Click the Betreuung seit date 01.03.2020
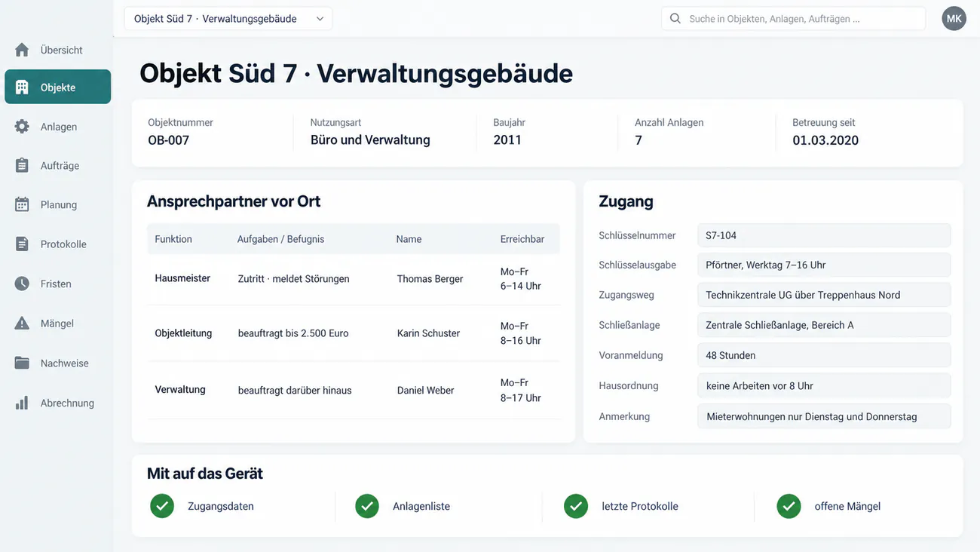This screenshot has width=980, height=552. 825,140
